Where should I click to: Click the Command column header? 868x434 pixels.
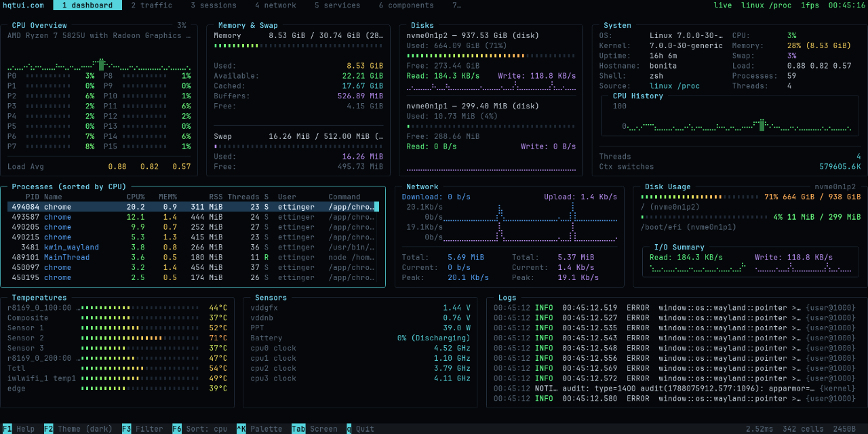[344, 197]
